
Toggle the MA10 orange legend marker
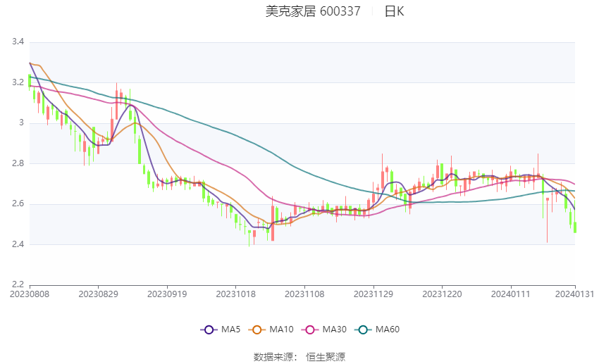tap(257, 330)
